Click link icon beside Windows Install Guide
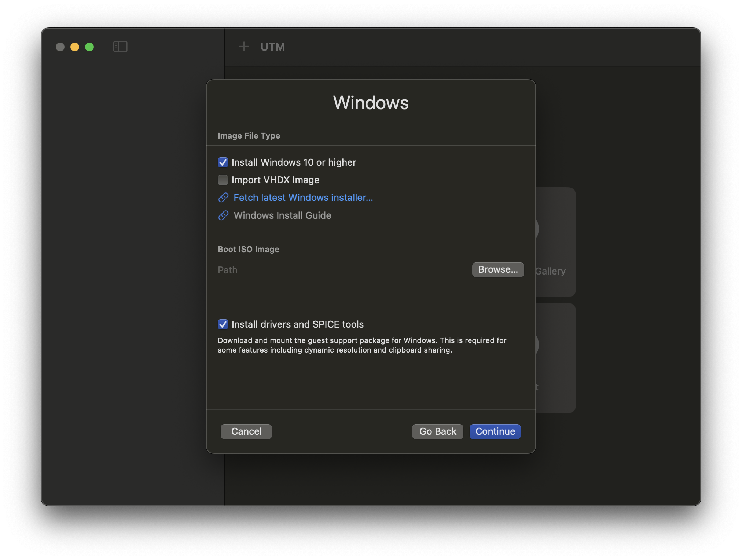The image size is (742, 560). tap(223, 215)
